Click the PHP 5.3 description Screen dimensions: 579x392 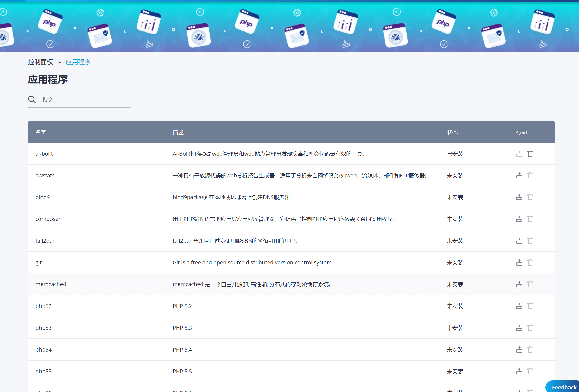tap(182, 328)
